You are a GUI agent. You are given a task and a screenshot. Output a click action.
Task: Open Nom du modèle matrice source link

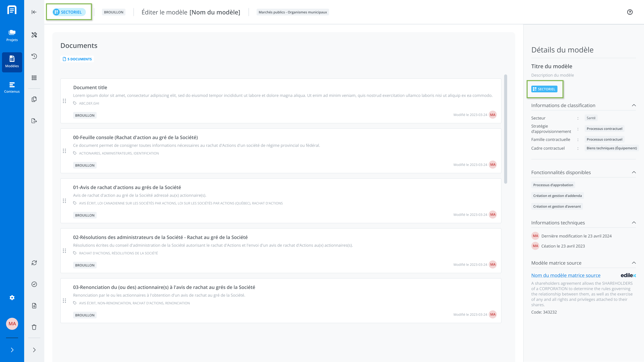pos(566,275)
